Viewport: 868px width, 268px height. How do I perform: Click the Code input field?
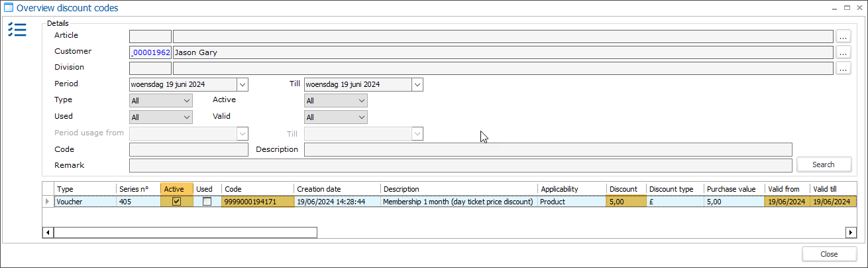189,150
